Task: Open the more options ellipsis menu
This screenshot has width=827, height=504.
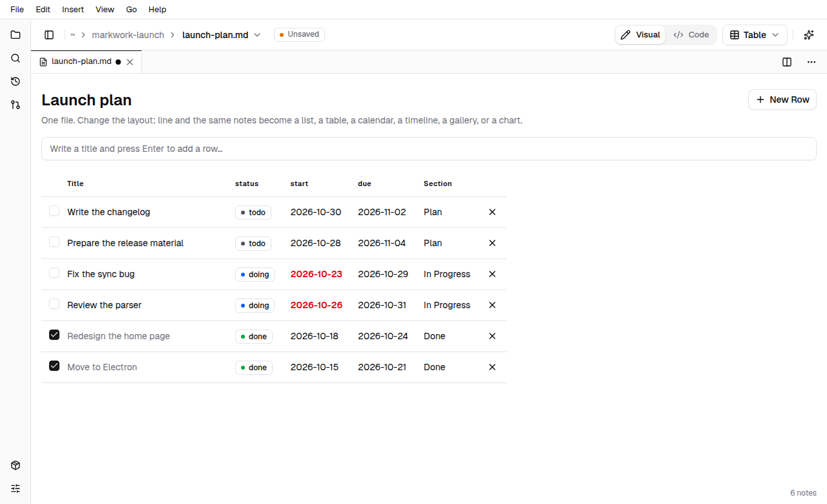Action: (811, 62)
